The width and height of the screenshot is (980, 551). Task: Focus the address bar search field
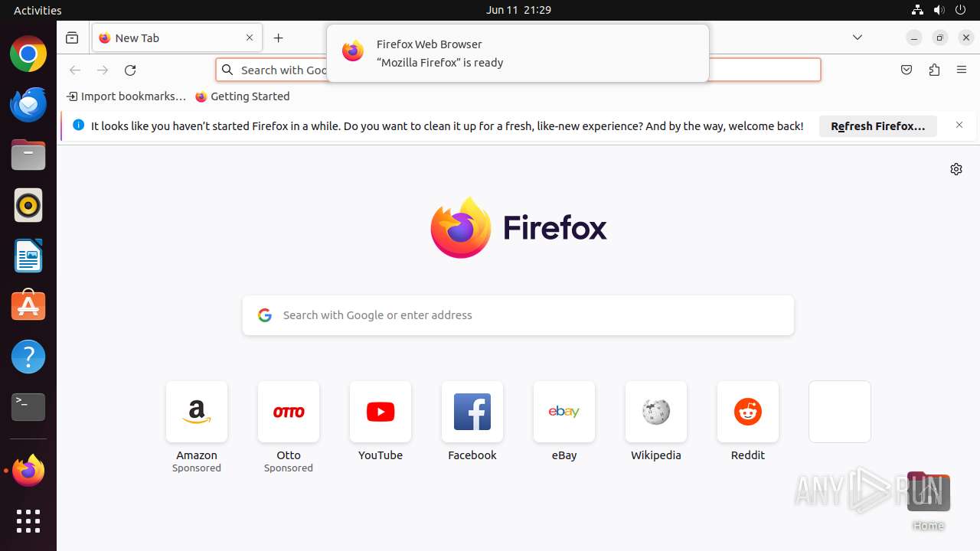[x=518, y=70]
